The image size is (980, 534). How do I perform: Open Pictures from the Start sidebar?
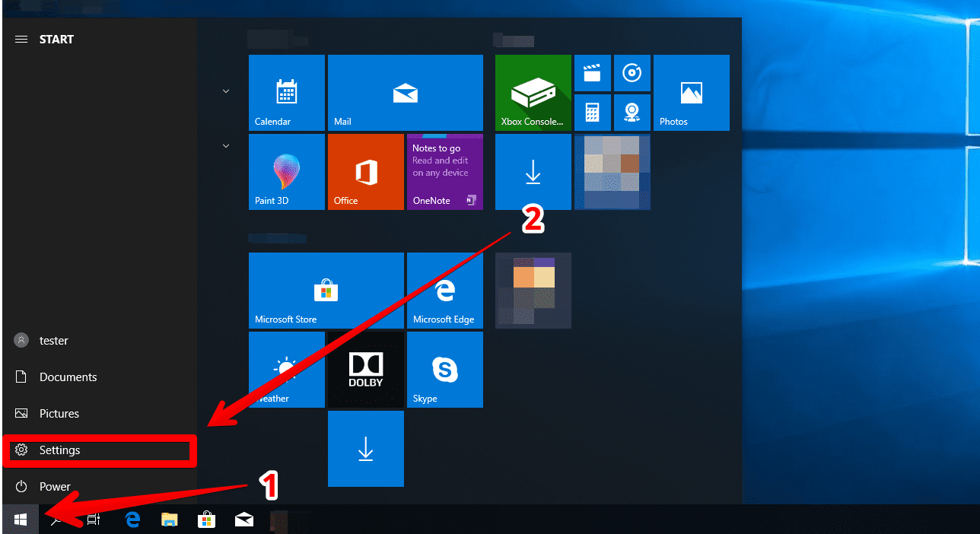[x=100, y=414]
